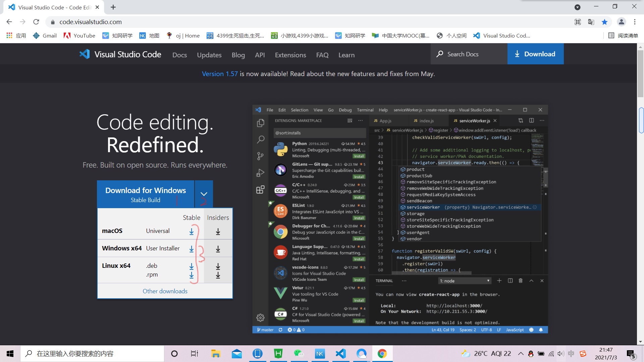
Task: Go to the Docs navigation item
Action: [x=179, y=55]
